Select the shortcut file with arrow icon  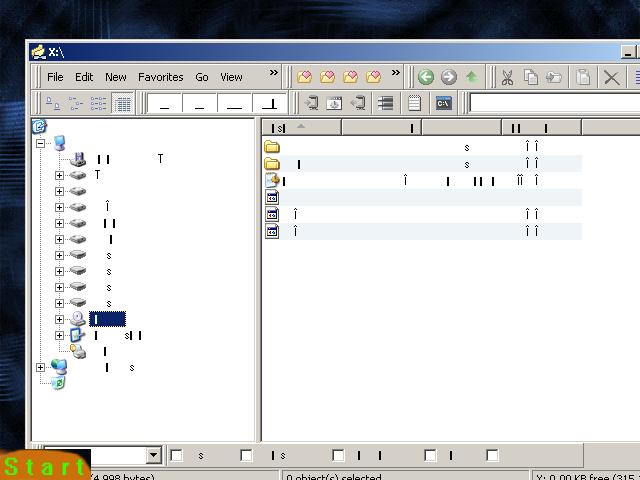coord(272,180)
